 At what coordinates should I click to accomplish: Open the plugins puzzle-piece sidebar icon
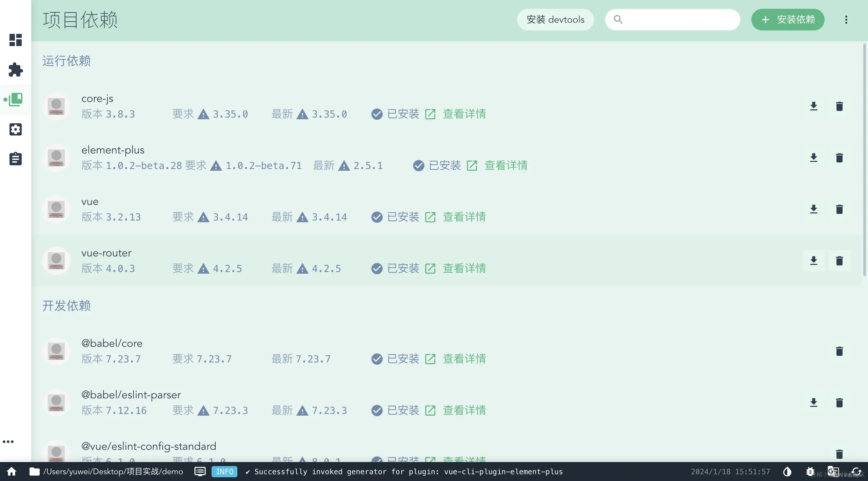coord(16,69)
